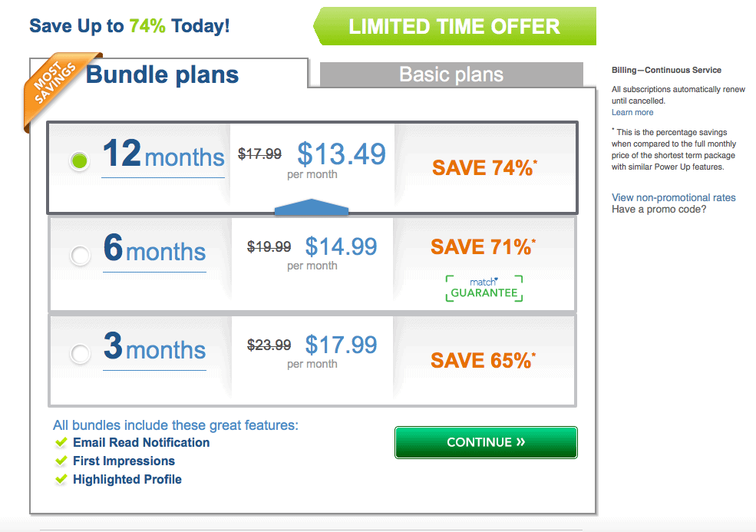
Task: Switch to the Basic plans tab
Action: [451, 74]
